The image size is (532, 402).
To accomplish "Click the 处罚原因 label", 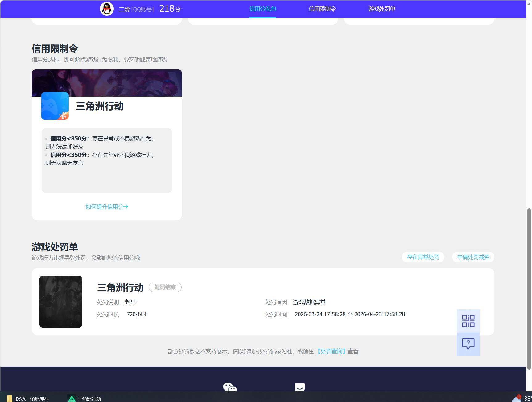I will [276, 302].
